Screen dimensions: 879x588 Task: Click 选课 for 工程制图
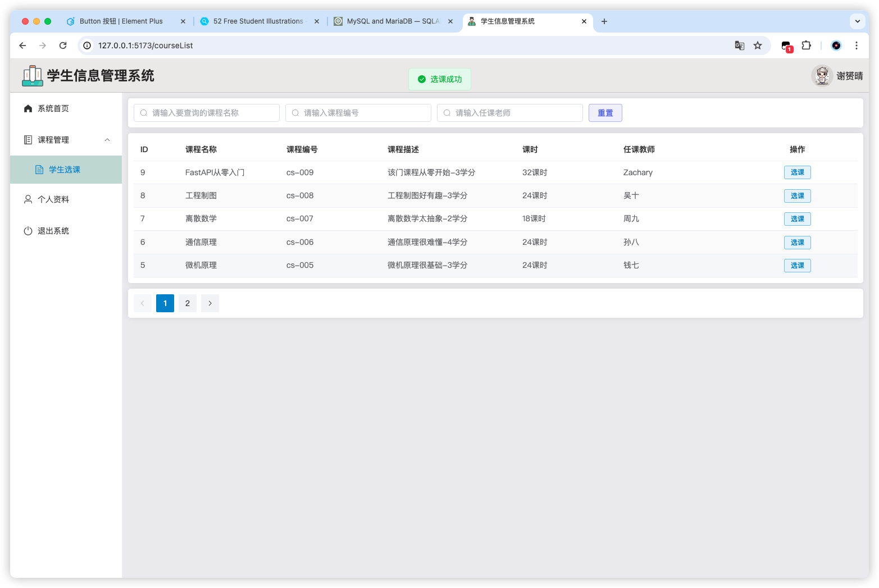pos(798,196)
